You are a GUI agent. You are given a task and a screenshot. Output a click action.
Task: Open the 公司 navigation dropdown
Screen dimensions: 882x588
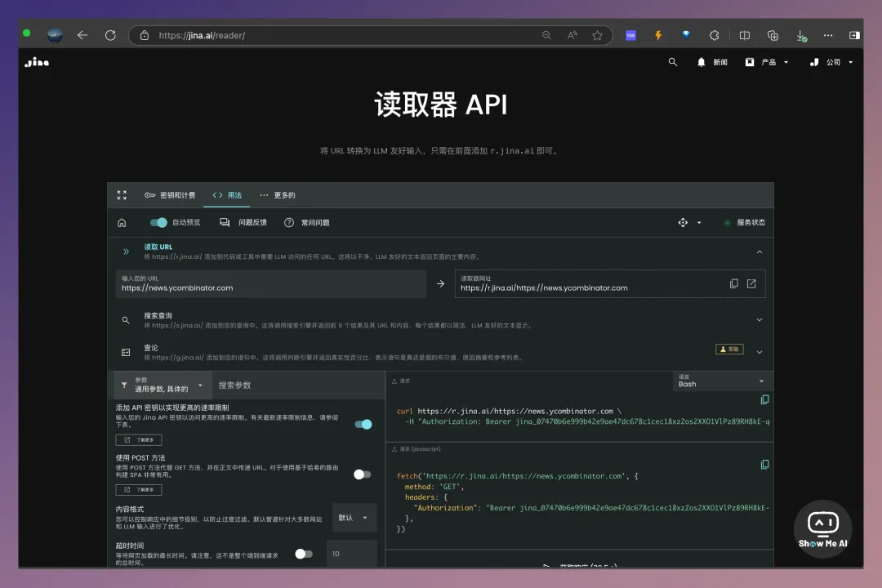point(831,62)
